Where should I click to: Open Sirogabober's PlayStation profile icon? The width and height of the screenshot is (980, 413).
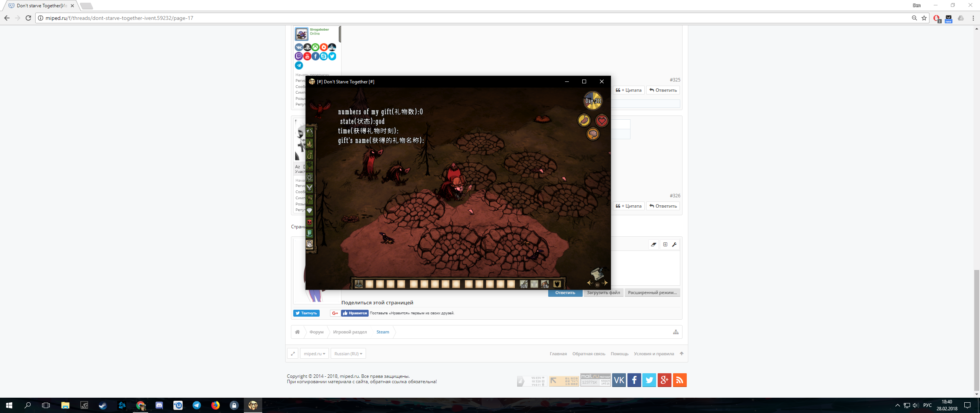(307, 47)
